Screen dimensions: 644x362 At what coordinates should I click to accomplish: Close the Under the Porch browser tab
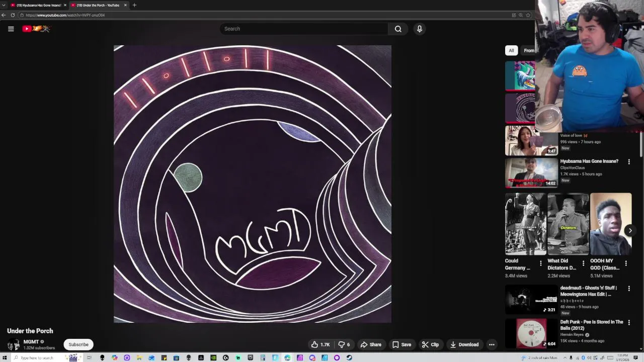(x=125, y=5)
